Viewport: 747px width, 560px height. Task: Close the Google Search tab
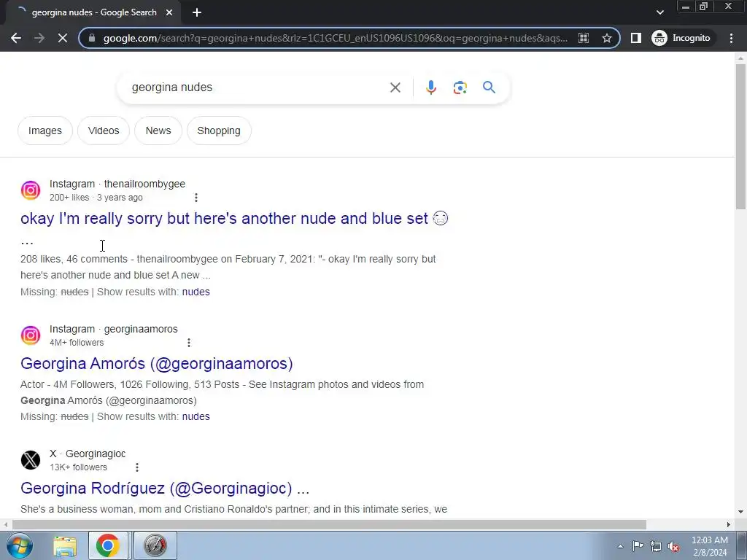point(169,13)
